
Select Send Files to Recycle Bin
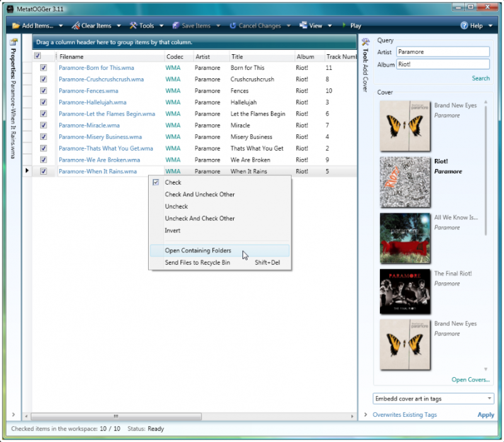(x=197, y=262)
